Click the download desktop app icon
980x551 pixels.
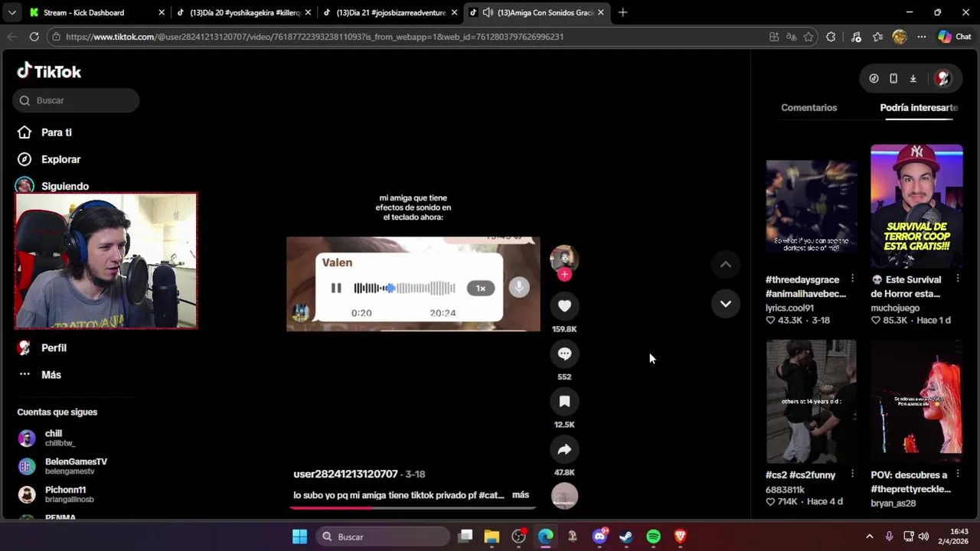coord(913,78)
